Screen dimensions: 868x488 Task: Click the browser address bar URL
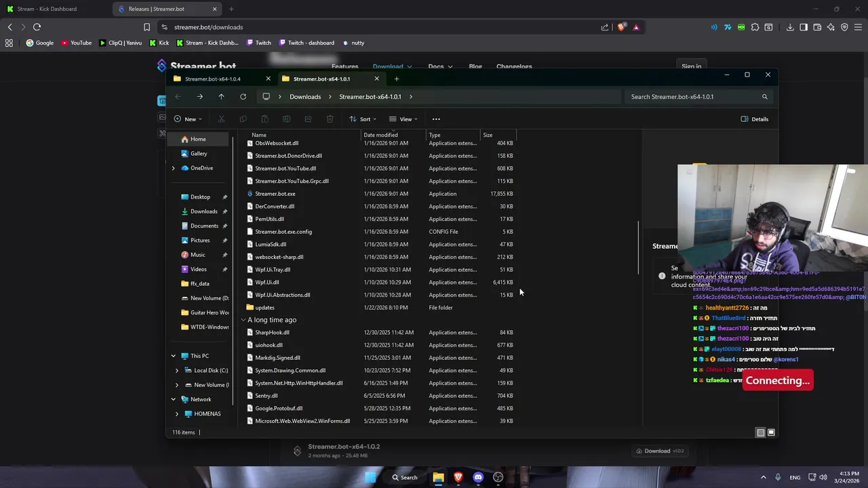point(208,27)
